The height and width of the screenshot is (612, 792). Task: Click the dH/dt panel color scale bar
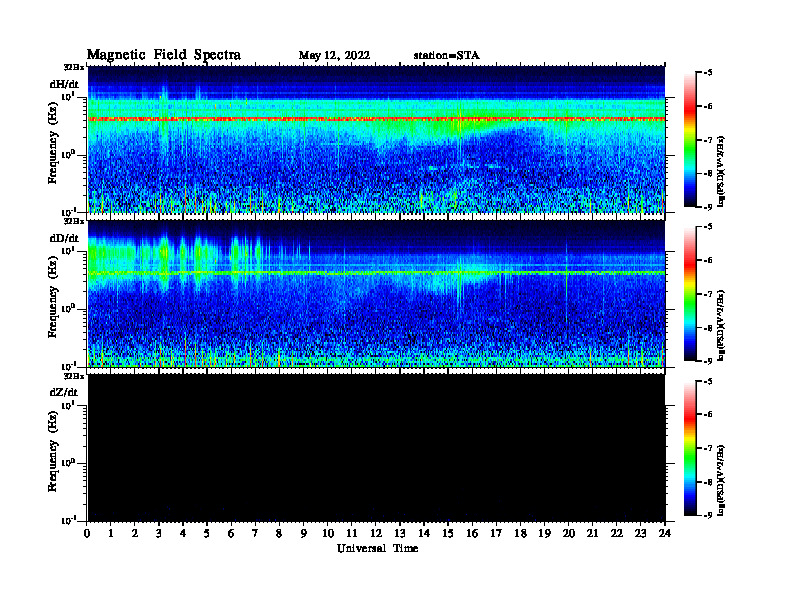[690, 140]
